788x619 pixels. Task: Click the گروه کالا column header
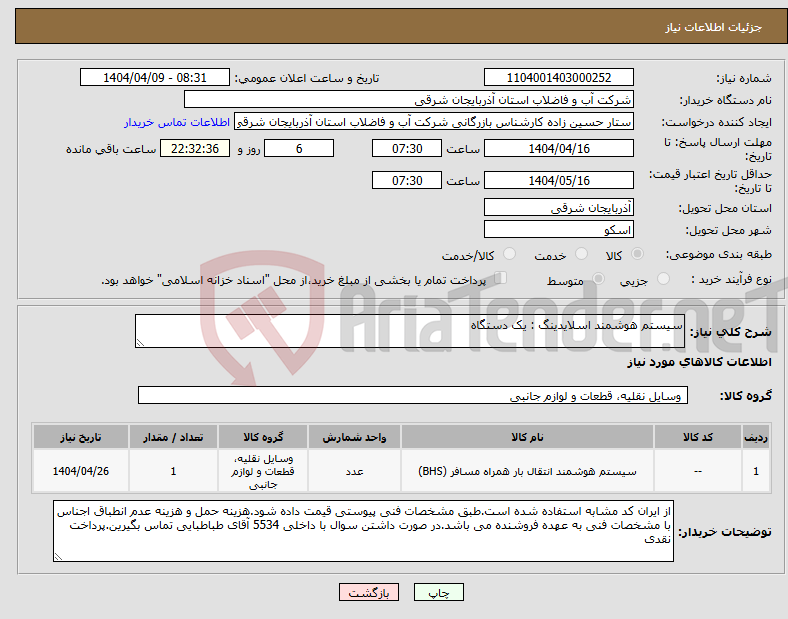[263, 437]
